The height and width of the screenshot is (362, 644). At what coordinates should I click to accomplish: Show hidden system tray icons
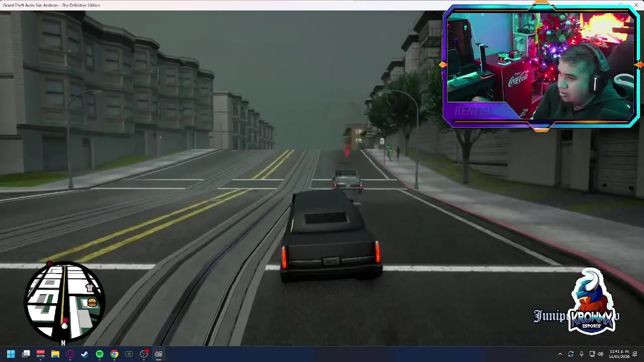click(560, 354)
